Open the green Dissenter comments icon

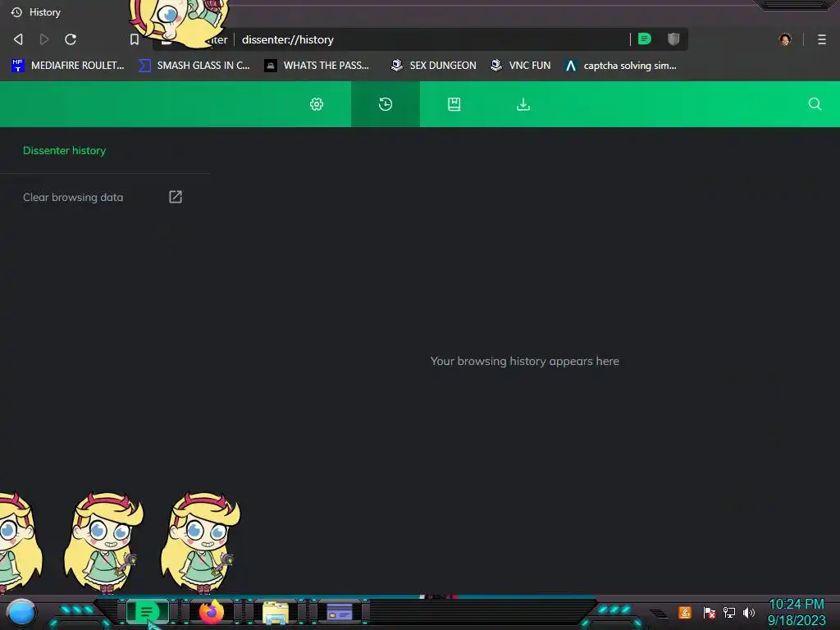(645, 39)
